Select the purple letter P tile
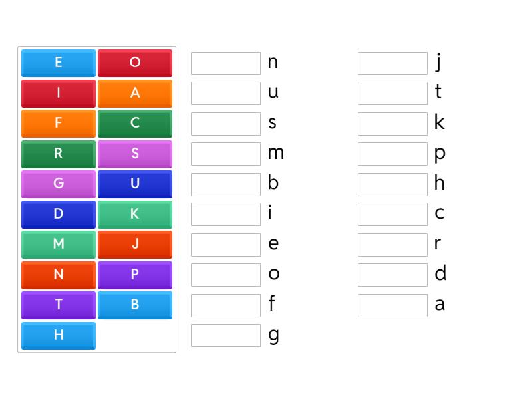The width and height of the screenshot is (532, 399). pos(135,275)
